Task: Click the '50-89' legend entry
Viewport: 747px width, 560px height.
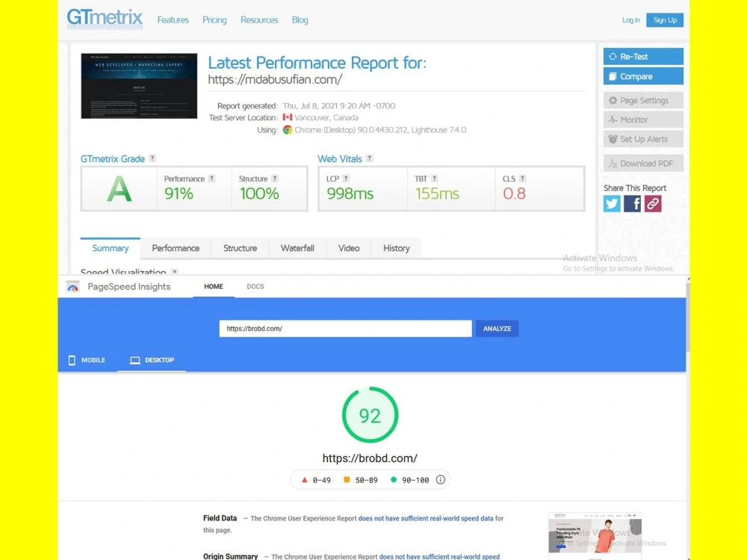Action: tap(361, 479)
